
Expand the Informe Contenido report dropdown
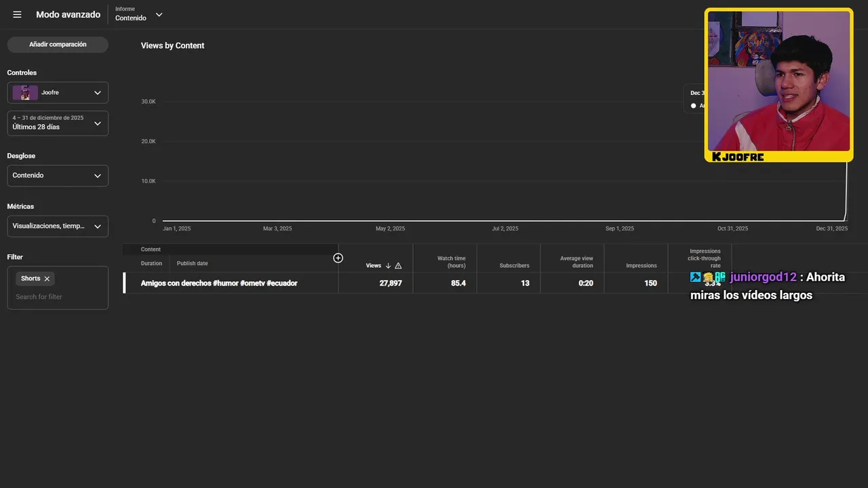[x=159, y=15]
